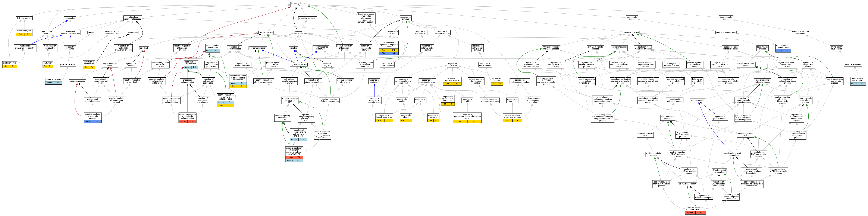Select 'multicellular organismal process' node
Screen dimensions: 868x216
click(133, 18)
